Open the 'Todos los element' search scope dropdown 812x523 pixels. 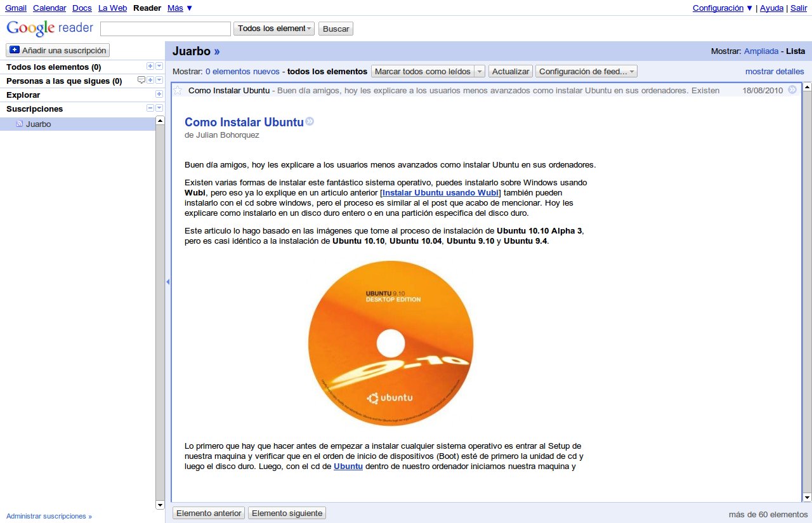tap(274, 29)
